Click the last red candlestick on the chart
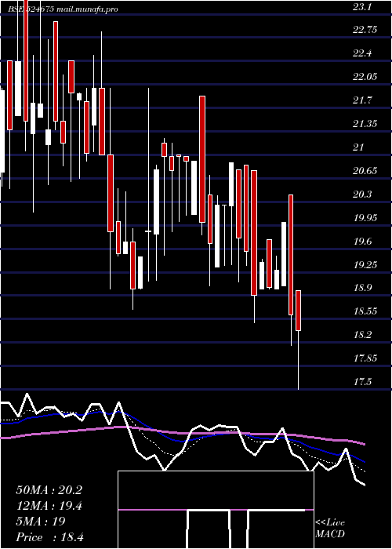The height and width of the screenshot is (549, 392). point(298,311)
